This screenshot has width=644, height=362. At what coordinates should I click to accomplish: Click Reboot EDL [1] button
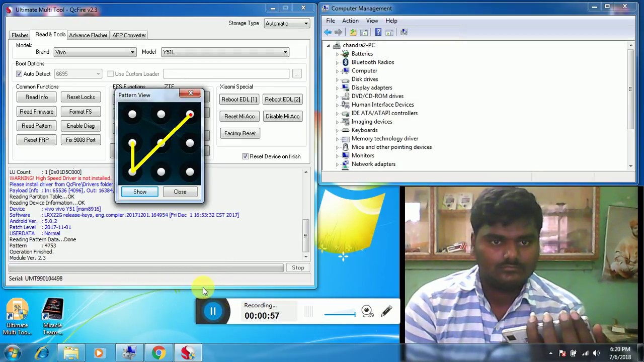click(x=239, y=100)
